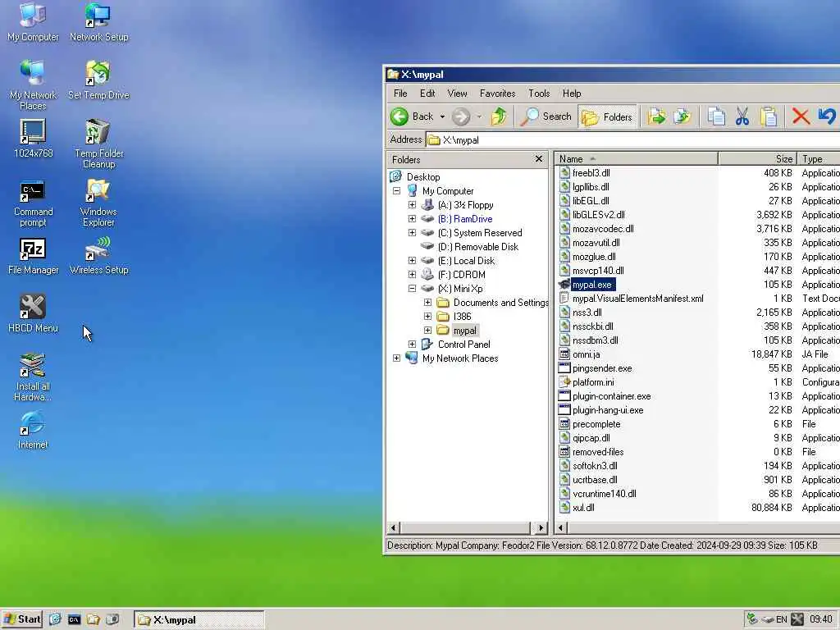This screenshot has height=630, width=840.
Task: Open Back button history dropdown
Action: click(x=442, y=116)
